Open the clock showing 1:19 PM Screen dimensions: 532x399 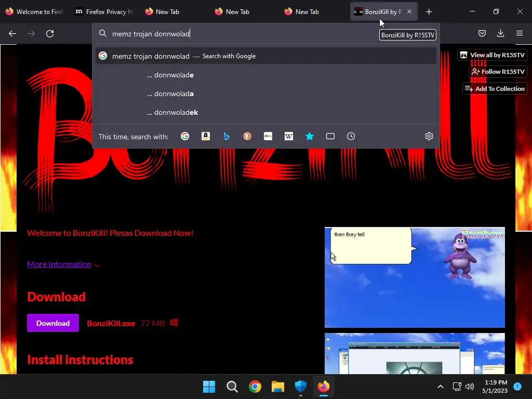(x=495, y=387)
